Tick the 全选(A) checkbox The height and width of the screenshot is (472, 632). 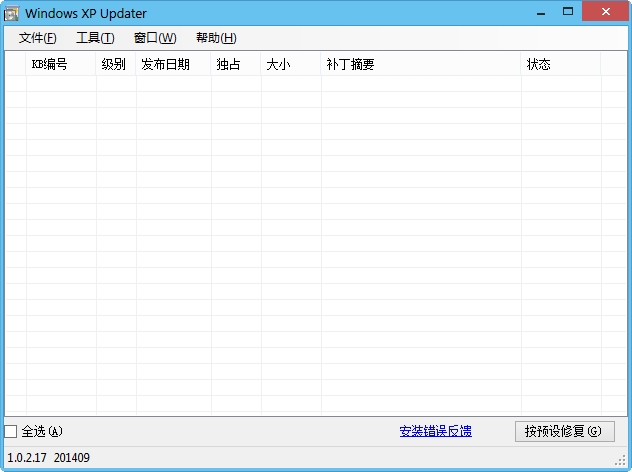click(11, 431)
